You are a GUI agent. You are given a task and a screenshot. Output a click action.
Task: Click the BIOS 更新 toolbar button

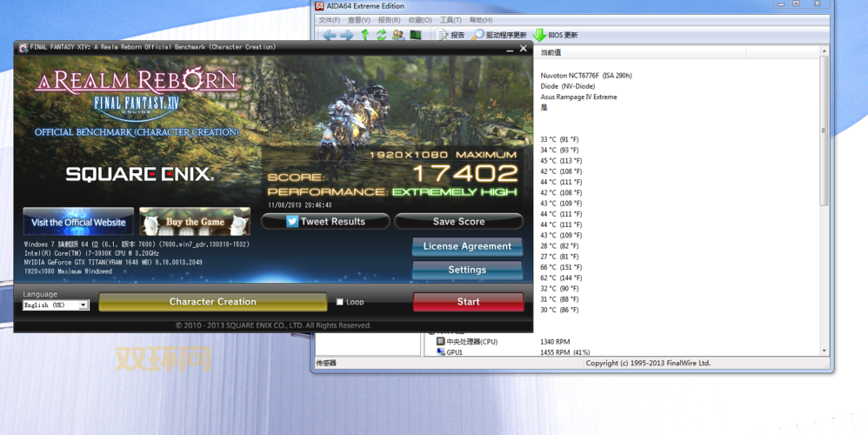tap(555, 35)
